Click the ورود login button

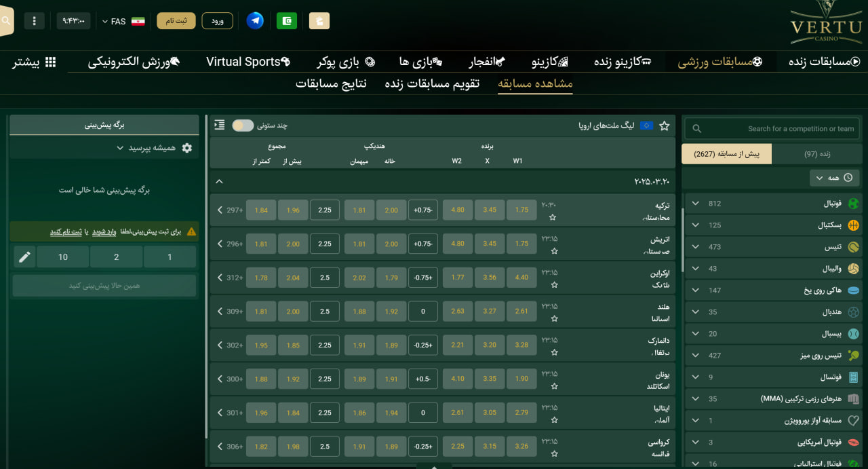point(217,20)
